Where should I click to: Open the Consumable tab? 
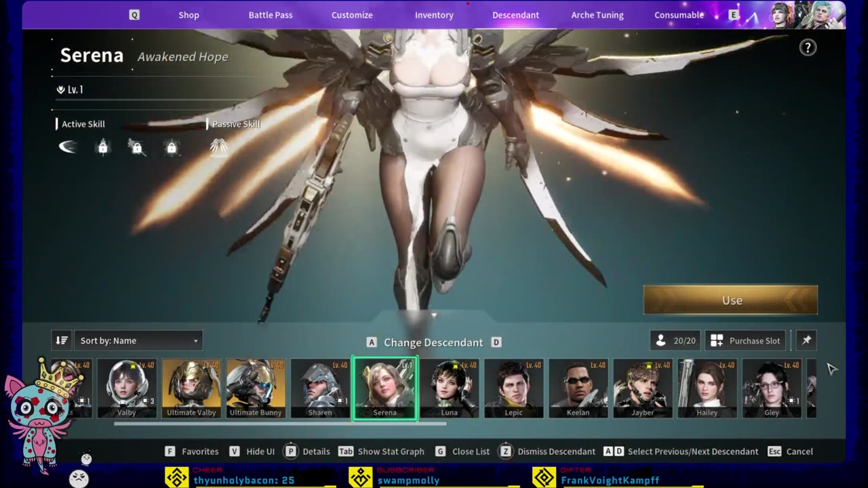point(679,15)
